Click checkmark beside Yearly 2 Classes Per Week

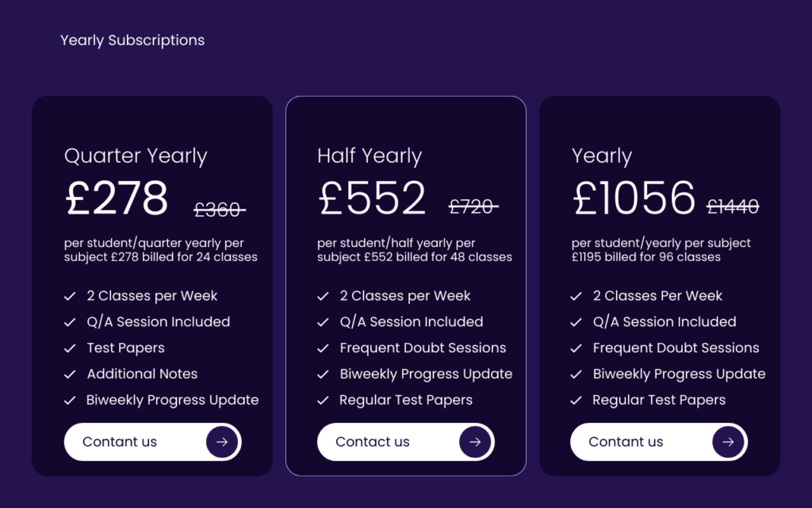pyautogui.click(x=576, y=297)
